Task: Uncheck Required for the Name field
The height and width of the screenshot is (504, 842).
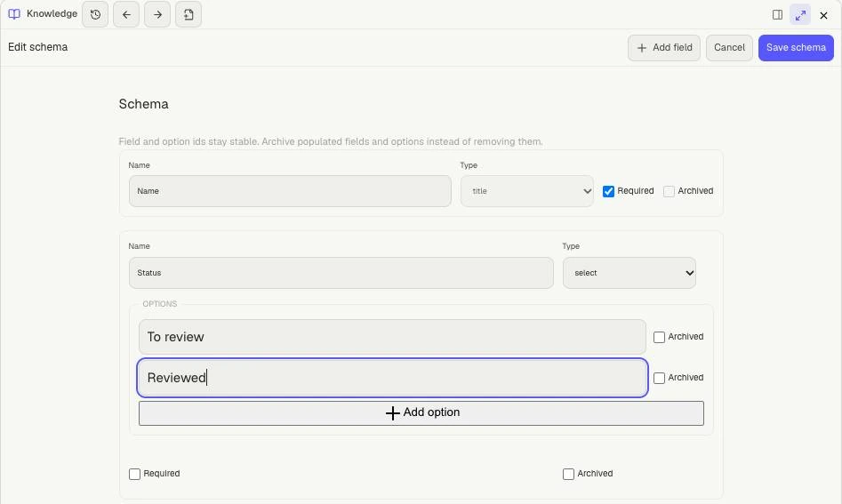Action: pyautogui.click(x=608, y=192)
